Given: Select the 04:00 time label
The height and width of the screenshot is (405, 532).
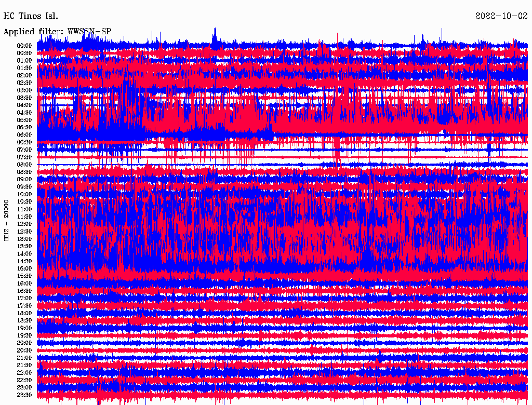Looking at the screenshot, I should (24, 105).
